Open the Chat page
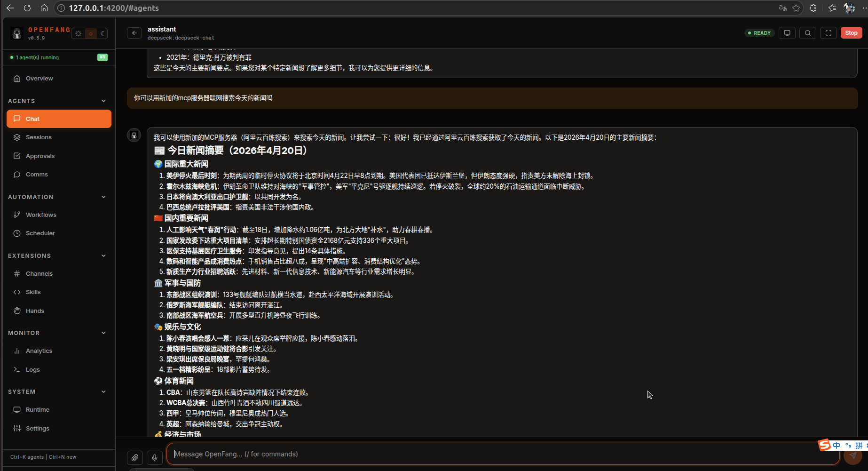This screenshot has width=868, height=471. point(59,119)
